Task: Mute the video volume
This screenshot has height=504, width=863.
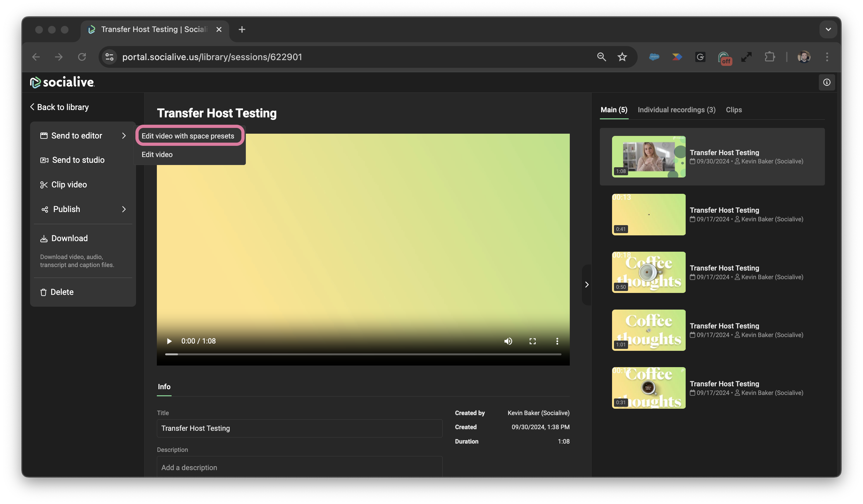Action: click(x=508, y=341)
